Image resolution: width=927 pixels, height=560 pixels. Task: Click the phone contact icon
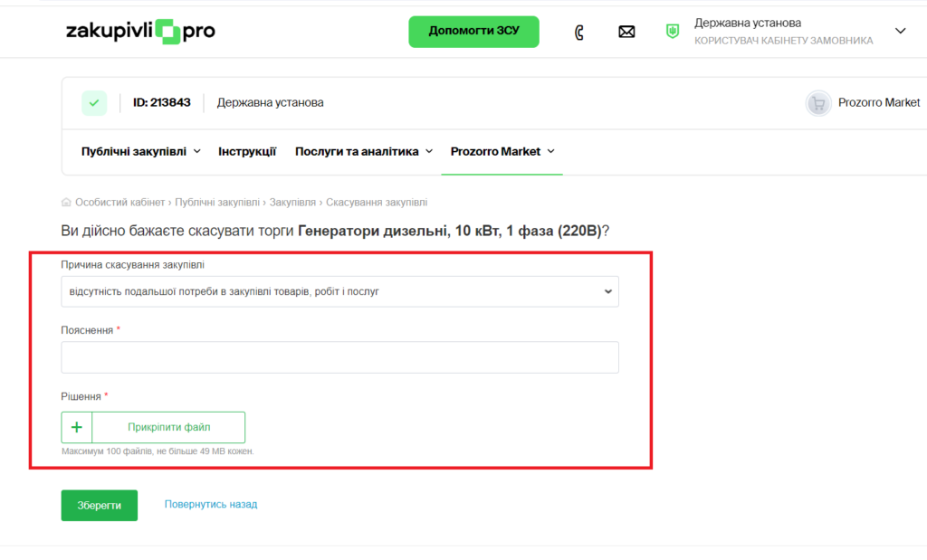tap(579, 33)
